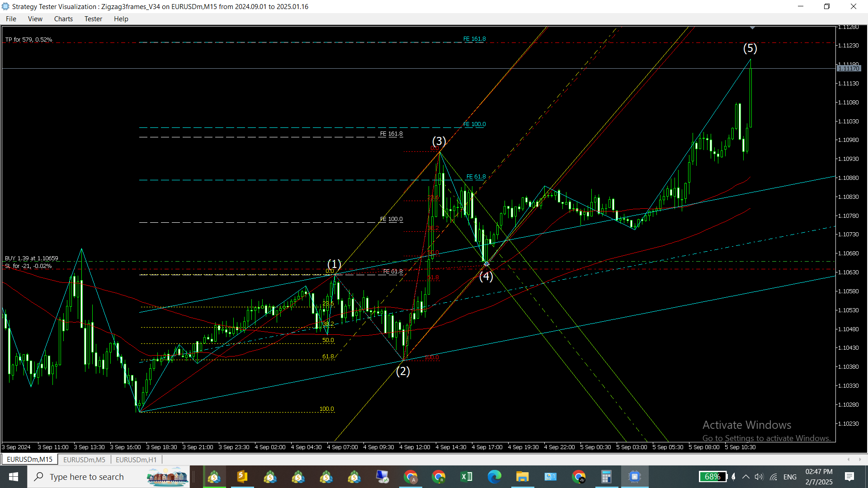The width and height of the screenshot is (868, 488).
Task: Click the white 'FE 161.8' label
Action: click(x=391, y=134)
